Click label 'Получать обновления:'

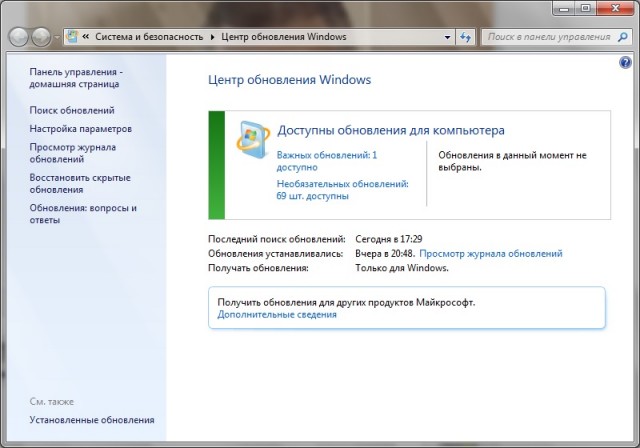tap(258, 268)
